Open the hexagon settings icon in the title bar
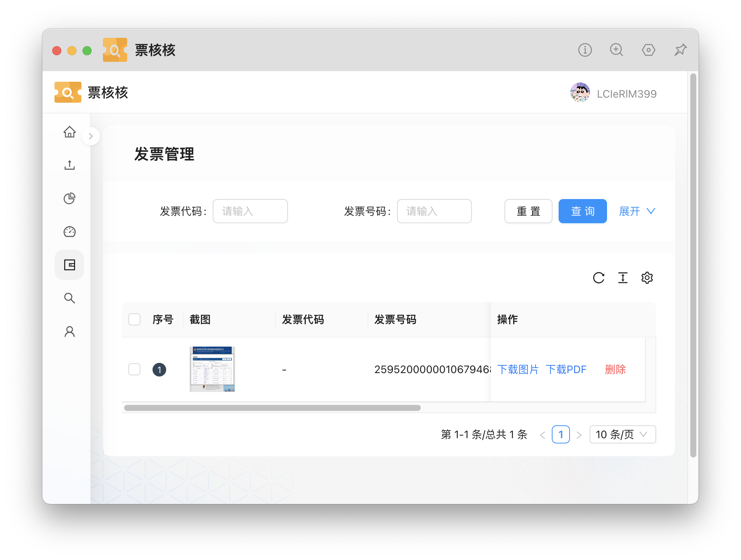 point(649,50)
